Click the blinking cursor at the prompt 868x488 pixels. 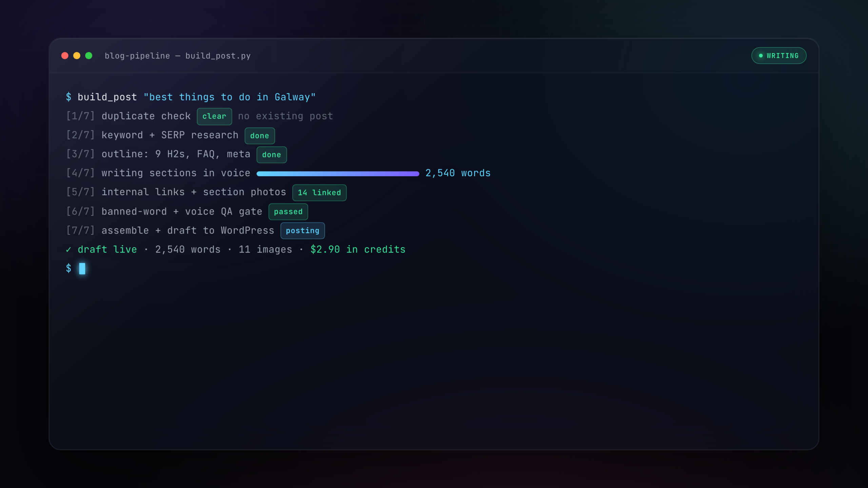82,268
